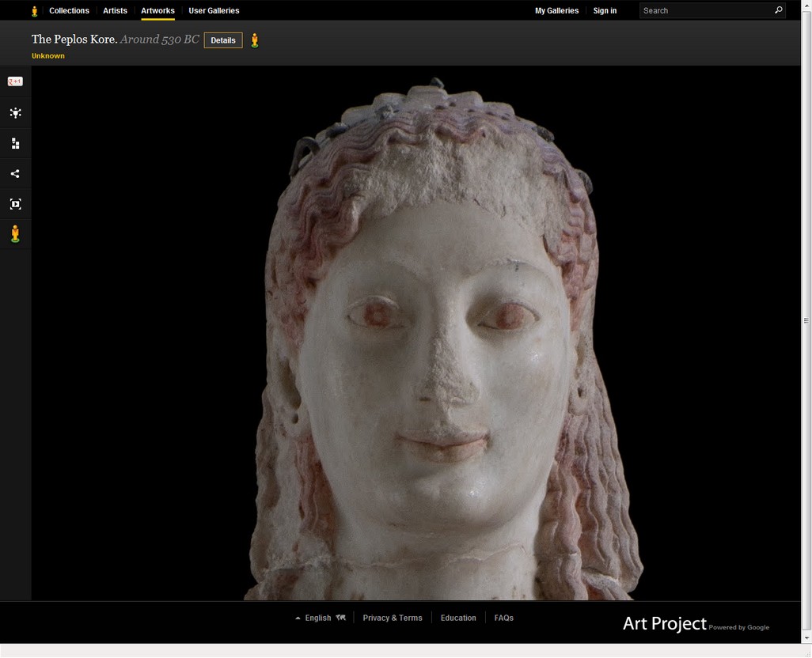Go to the Artists section
The image size is (812, 658).
[115, 10]
